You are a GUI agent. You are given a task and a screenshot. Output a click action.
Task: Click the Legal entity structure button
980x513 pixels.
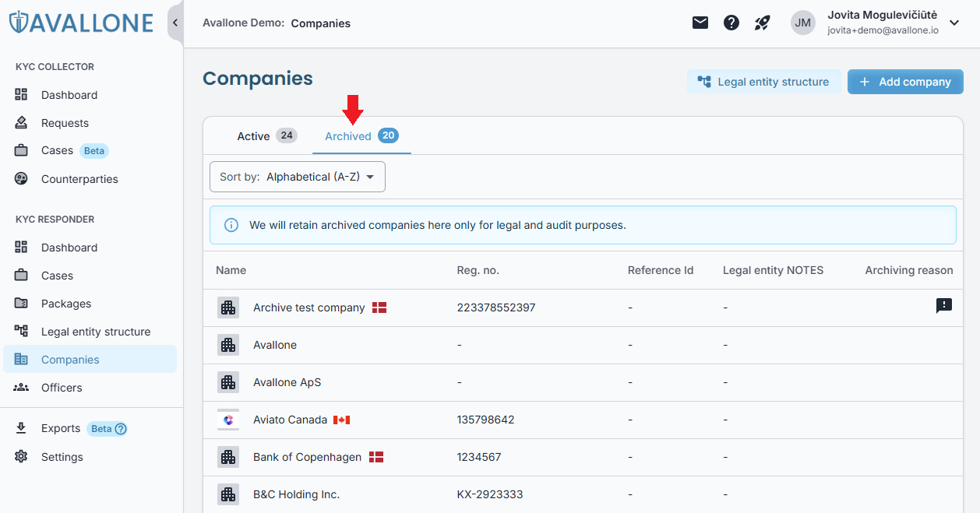[763, 82]
